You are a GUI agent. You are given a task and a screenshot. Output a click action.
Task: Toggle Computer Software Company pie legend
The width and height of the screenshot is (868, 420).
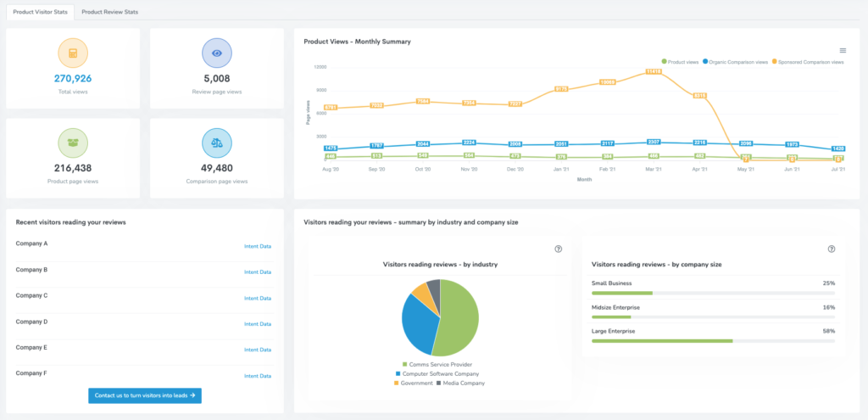[x=437, y=373]
